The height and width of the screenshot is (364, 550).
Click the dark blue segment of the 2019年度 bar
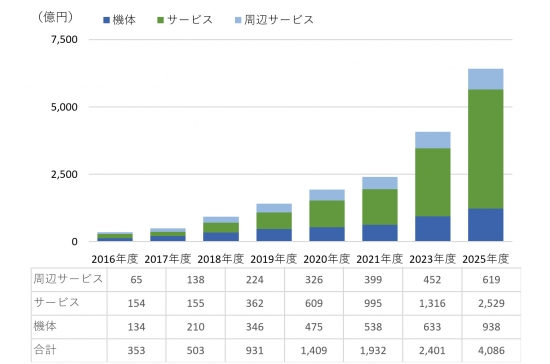(274, 235)
